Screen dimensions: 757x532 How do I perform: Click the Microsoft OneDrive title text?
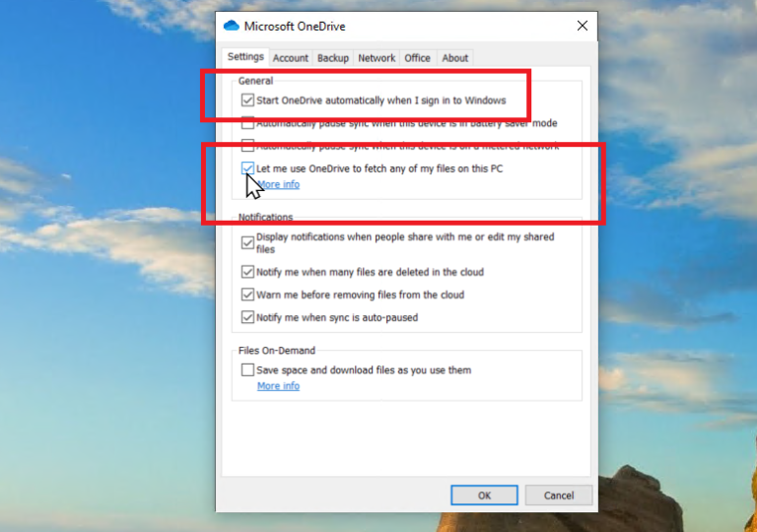click(295, 26)
